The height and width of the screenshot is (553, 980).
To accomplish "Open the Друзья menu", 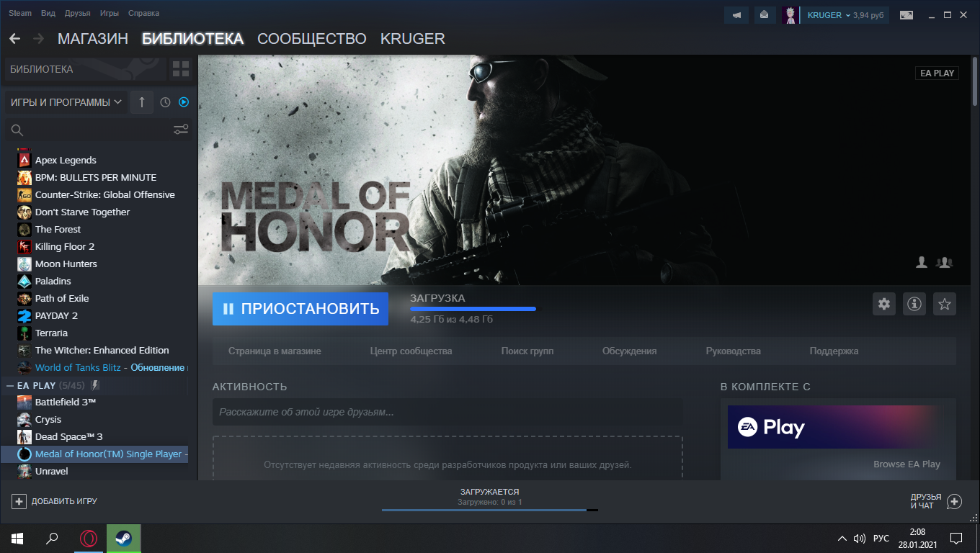I will 77,14.
